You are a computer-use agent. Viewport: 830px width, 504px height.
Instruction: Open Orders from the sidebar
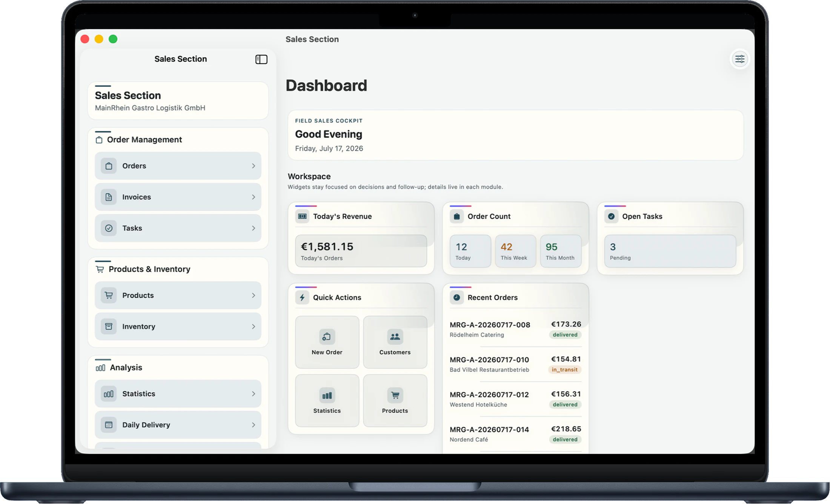[178, 166]
